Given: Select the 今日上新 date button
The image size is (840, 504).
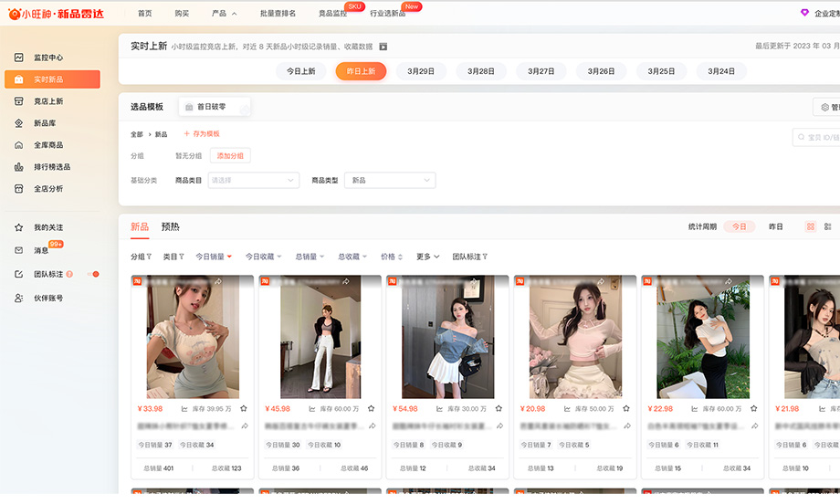Looking at the screenshot, I should (301, 71).
